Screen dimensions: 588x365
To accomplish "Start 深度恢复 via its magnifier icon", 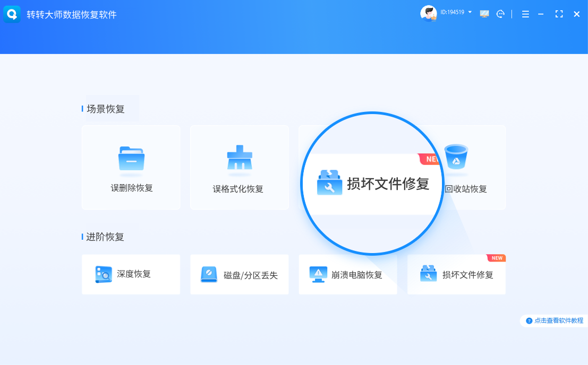I will pos(103,274).
